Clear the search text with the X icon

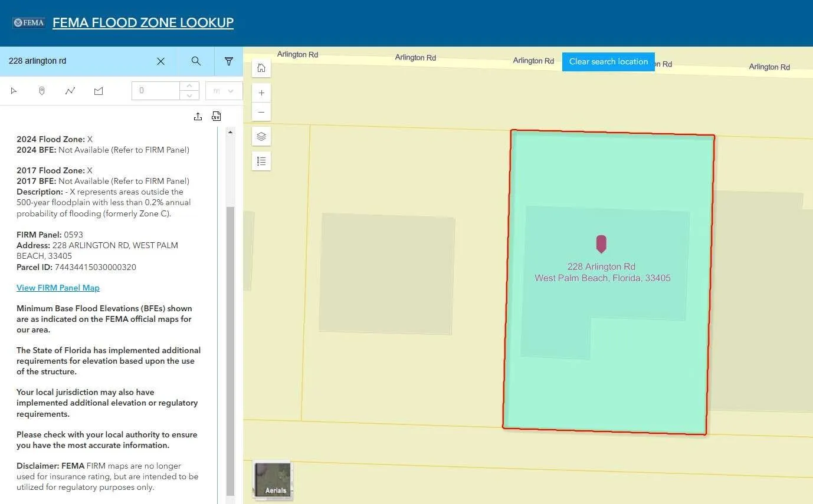coord(160,61)
